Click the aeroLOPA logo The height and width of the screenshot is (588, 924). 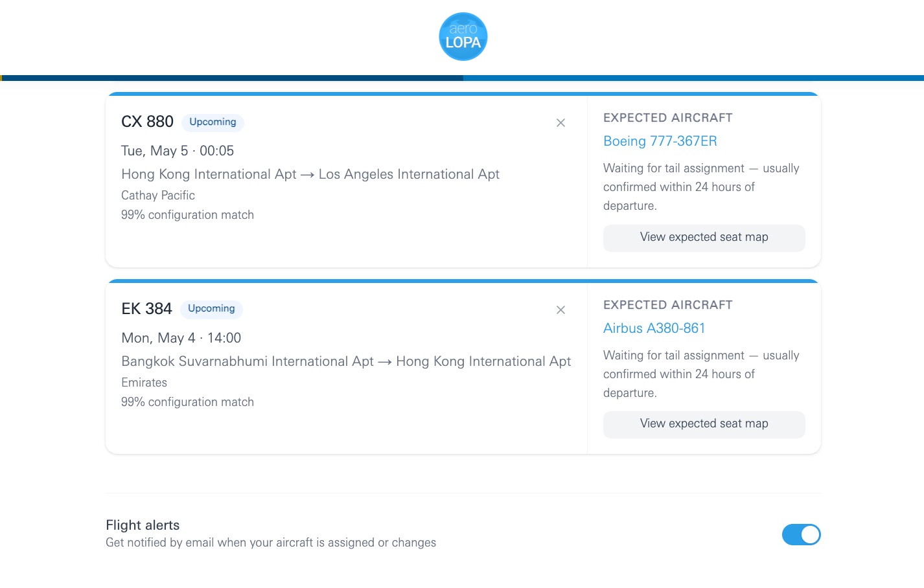tap(463, 36)
